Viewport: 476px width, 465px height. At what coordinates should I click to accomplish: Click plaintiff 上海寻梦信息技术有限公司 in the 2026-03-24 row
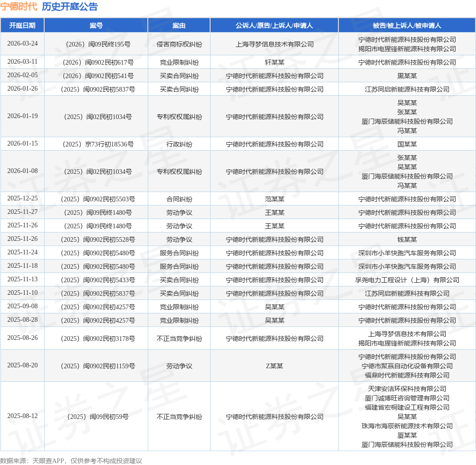[x=274, y=44]
